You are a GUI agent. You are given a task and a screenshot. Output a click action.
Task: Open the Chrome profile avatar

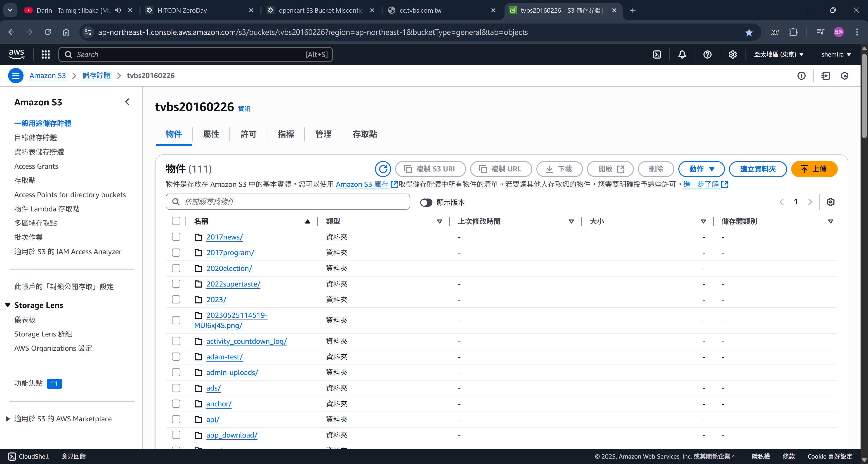(838, 32)
